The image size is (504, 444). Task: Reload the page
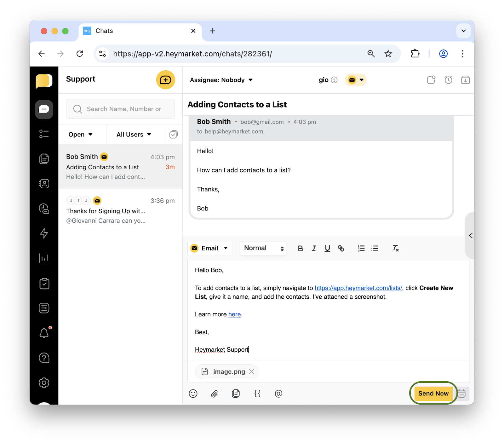tap(80, 54)
